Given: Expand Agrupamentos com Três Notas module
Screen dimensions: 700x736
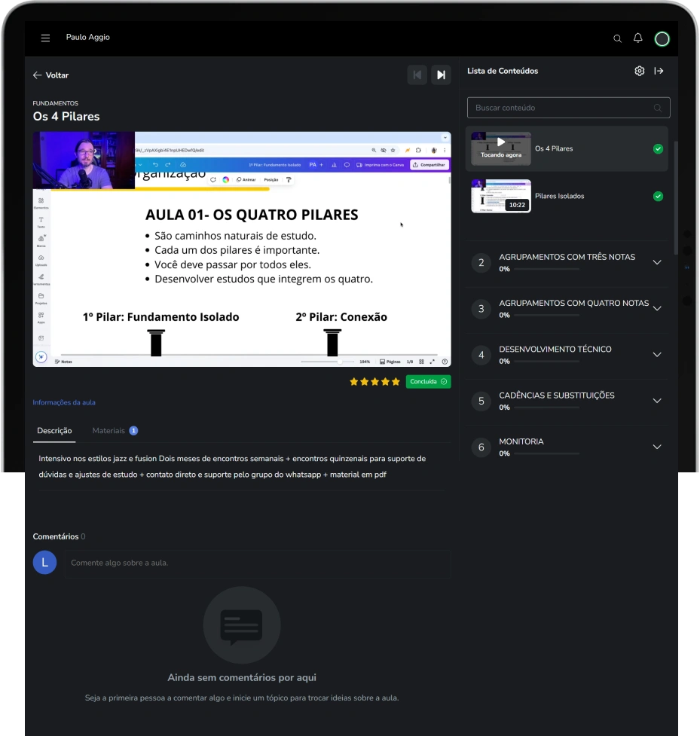Looking at the screenshot, I should click(567, 263).
